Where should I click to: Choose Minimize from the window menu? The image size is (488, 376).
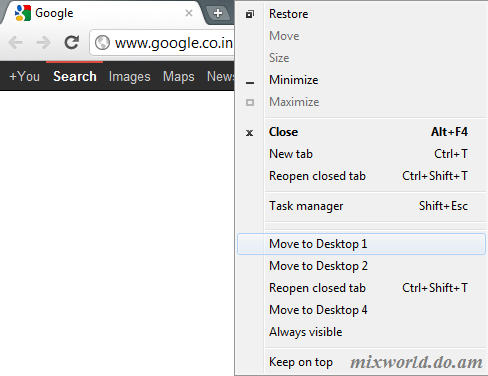coord(361,80)
